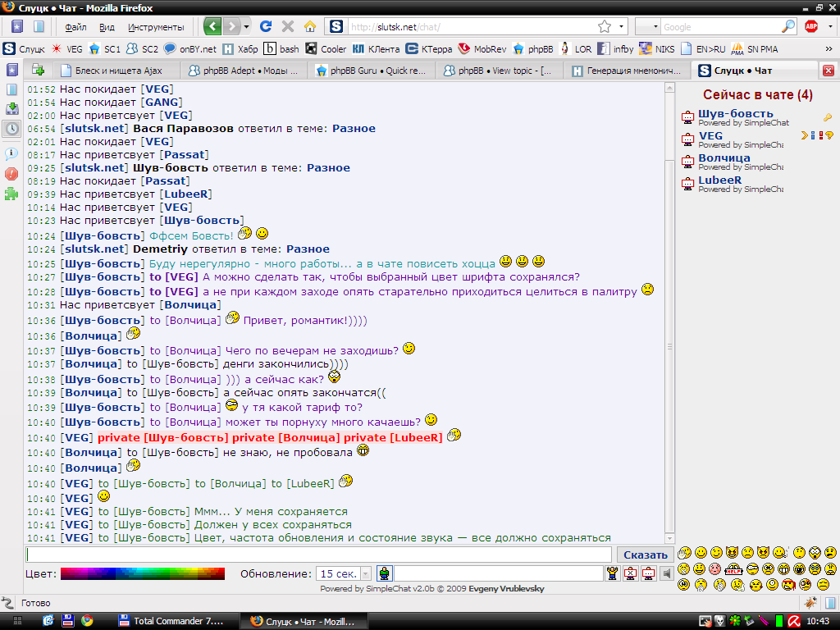Screen dimensions: 840x630
Task: Click the green user icon near recipient field
Action: 385,573
